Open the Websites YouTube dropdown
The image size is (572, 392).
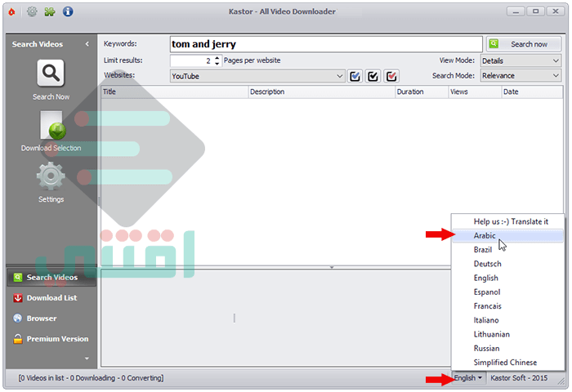click(257, 76)
